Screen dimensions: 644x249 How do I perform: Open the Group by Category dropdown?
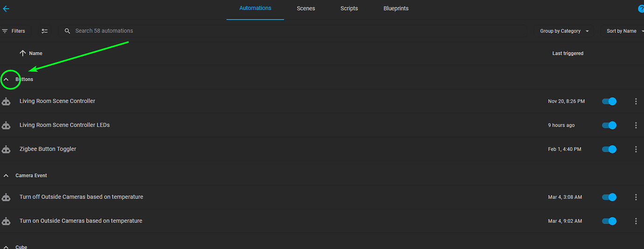[x=565, y=31]
